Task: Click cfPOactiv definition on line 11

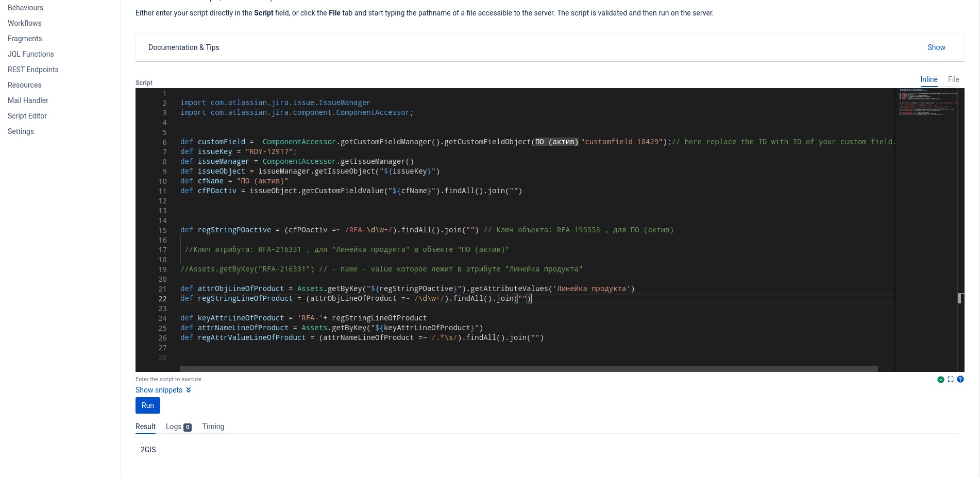Action: 217,191
